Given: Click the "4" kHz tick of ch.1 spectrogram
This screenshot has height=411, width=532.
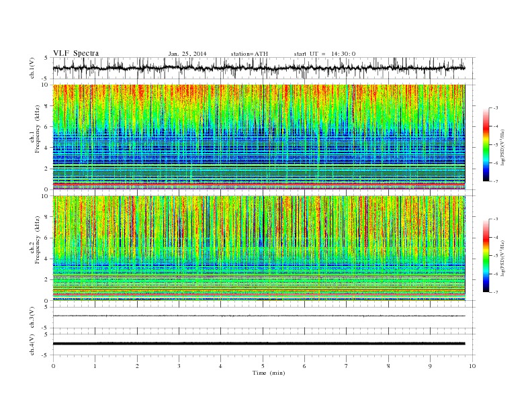Looking at the screenshot, I should [46, 148].
